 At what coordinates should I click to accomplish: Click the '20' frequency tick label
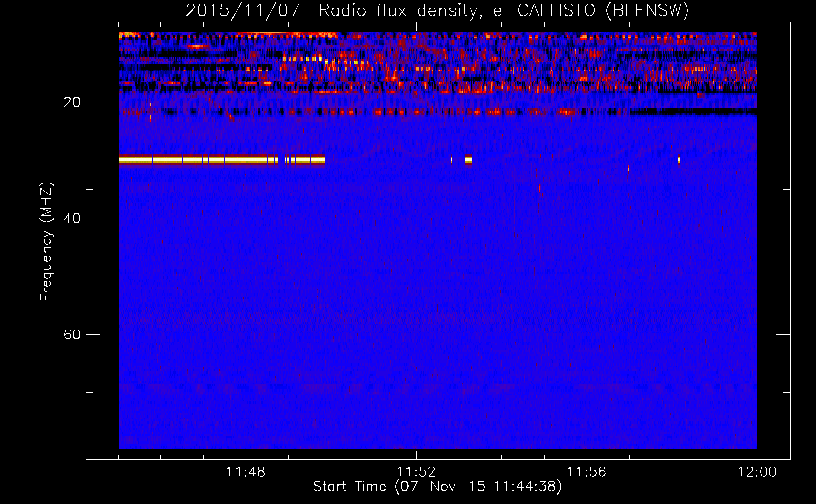pos(72,103)
